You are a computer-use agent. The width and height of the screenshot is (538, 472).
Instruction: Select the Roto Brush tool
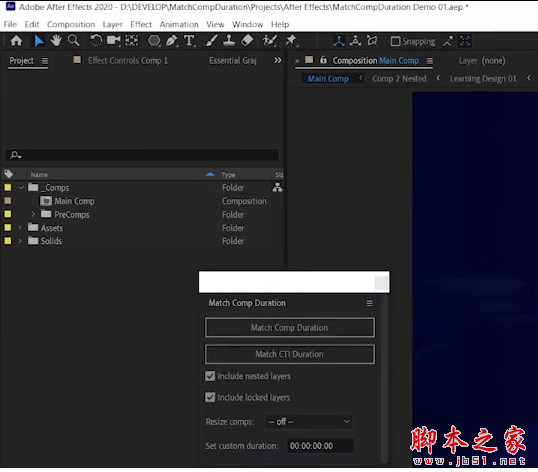(269, 41)
